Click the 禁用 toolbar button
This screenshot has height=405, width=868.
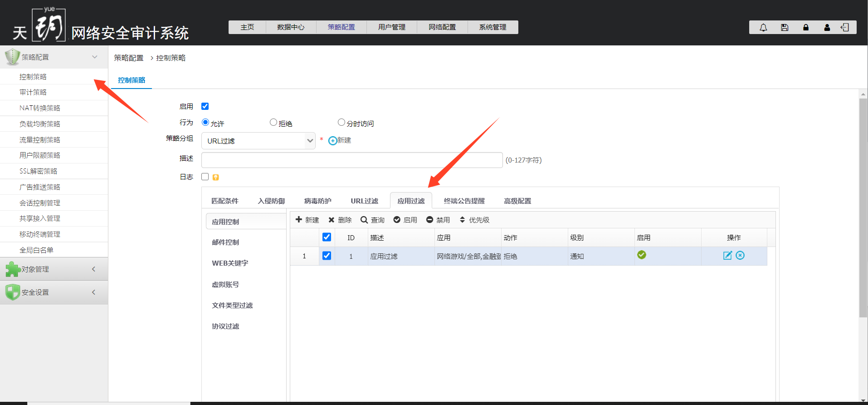(x=438, y=220)
